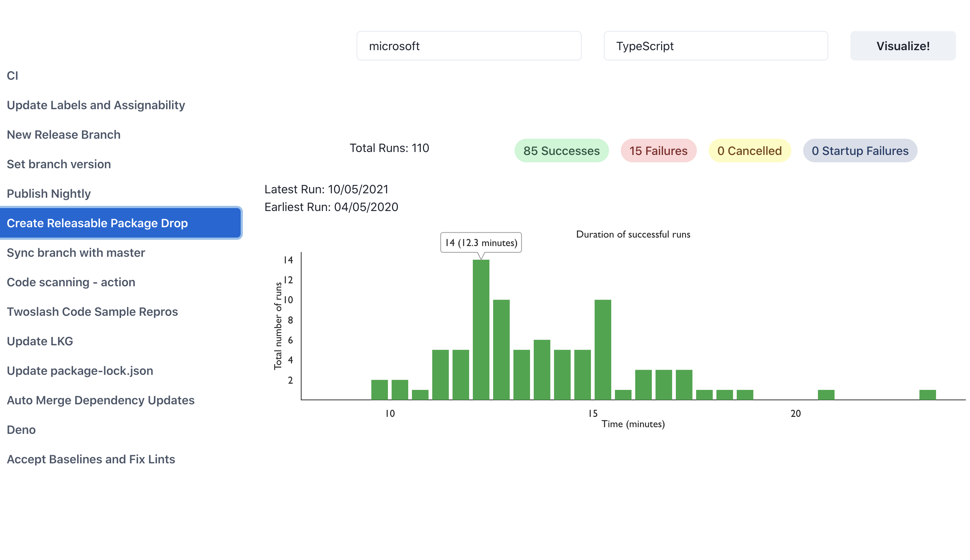
Task: Click the microsoft owner input field
Action: (468, 46)
